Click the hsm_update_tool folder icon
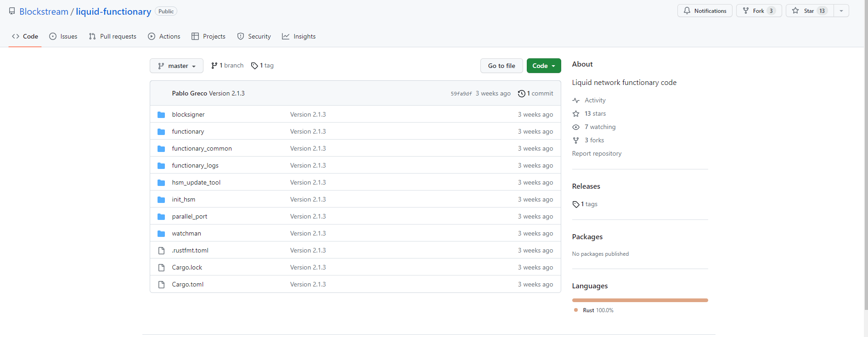This screenshot has width=868, height=337. 161,183
